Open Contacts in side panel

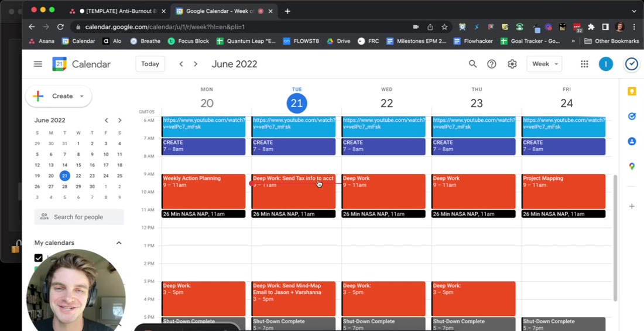click(632, 141)
